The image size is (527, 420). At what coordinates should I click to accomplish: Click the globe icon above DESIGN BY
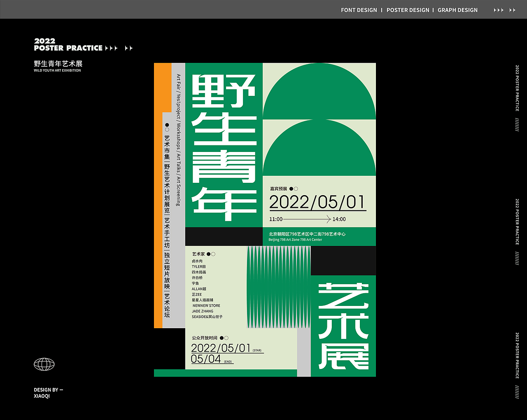[44, 364]
